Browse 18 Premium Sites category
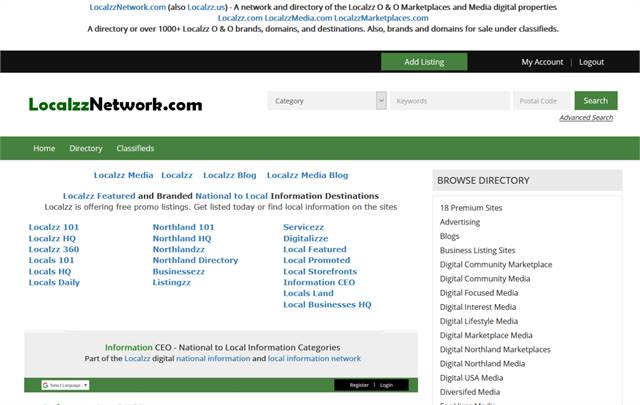The image size is (640, 405). [471, 208]
